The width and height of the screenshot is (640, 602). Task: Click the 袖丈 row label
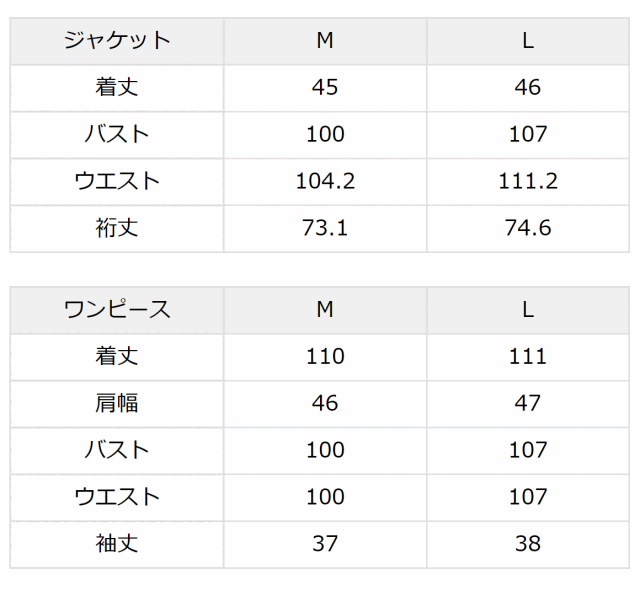pyautogui.click(x=117, y=544)
